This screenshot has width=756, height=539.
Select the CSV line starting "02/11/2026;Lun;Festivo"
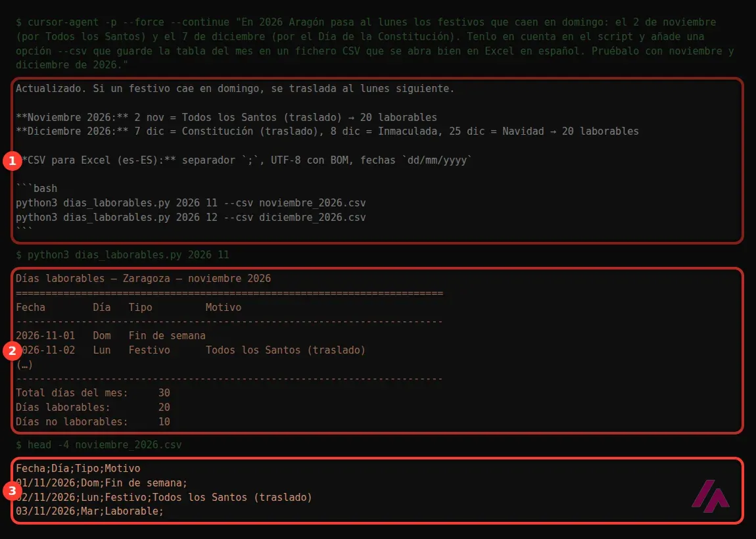click(164, 498)
